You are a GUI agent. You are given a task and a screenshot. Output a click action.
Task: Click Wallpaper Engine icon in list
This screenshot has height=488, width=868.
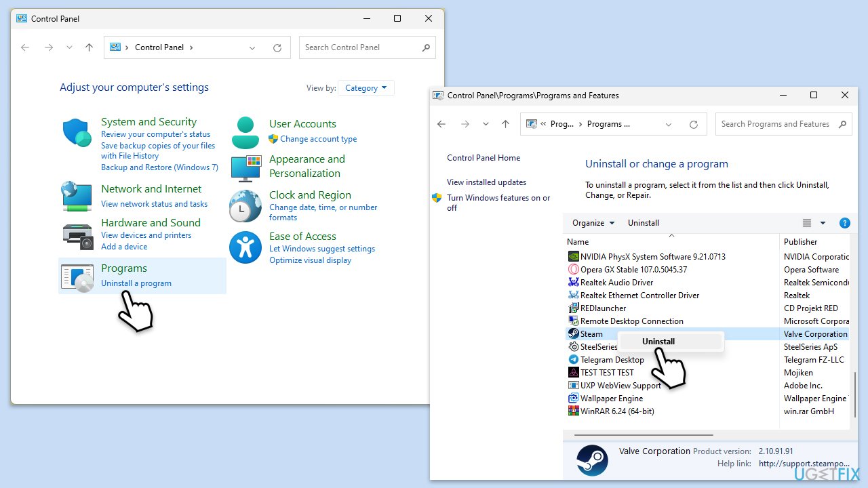click(573, 398)
